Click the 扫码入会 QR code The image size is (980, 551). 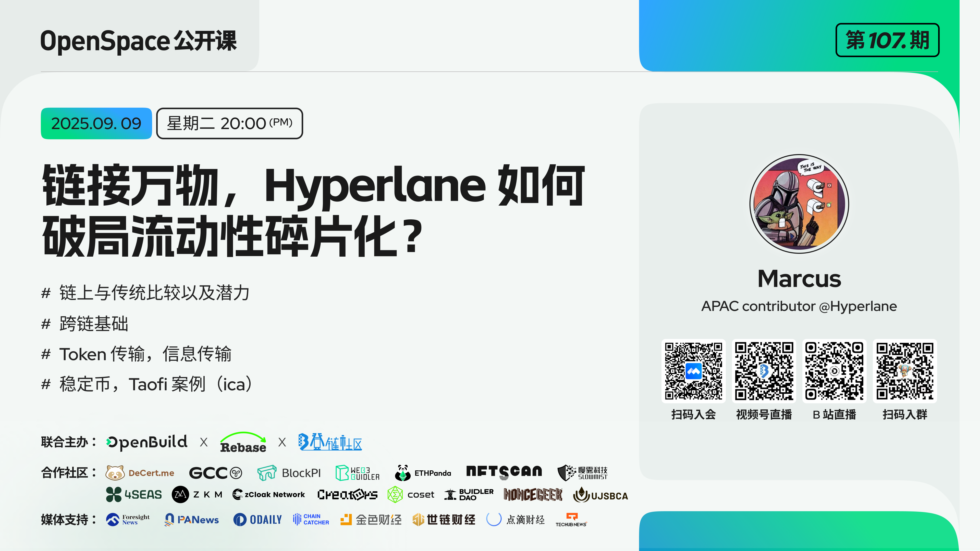tap(694, 371)
